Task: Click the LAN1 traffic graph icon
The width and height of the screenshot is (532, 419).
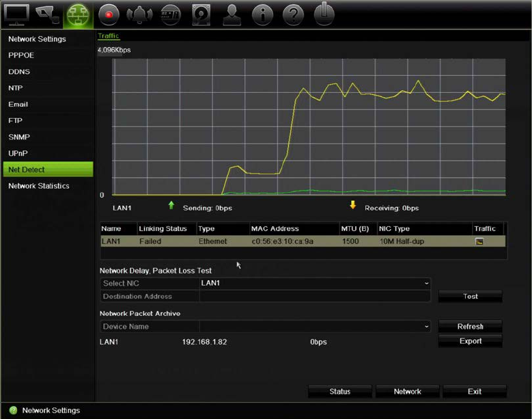Action: (479, 241)
